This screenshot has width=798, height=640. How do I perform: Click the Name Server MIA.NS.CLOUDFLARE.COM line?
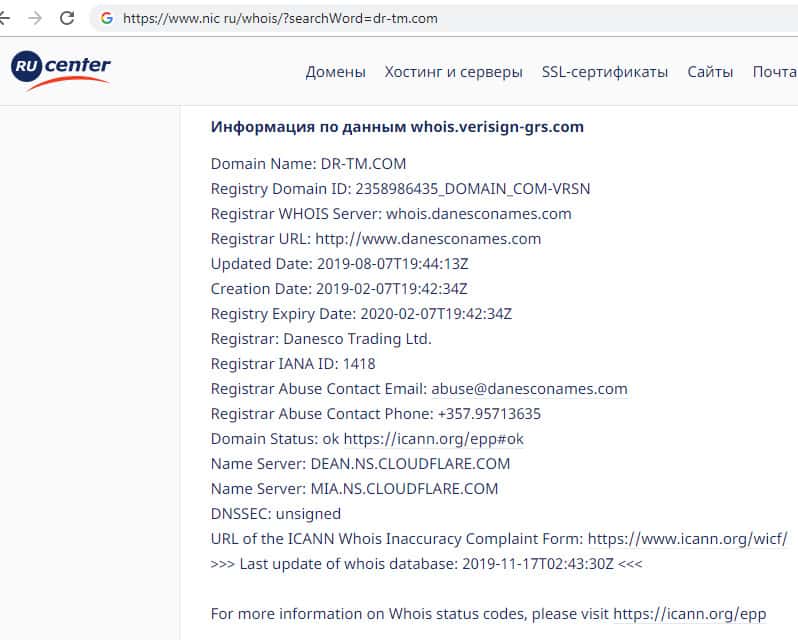pyautogui.click(x=354, y=488)
